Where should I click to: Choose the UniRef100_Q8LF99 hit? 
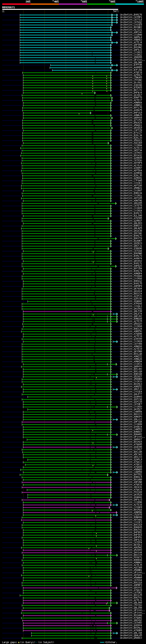[131, 312]
